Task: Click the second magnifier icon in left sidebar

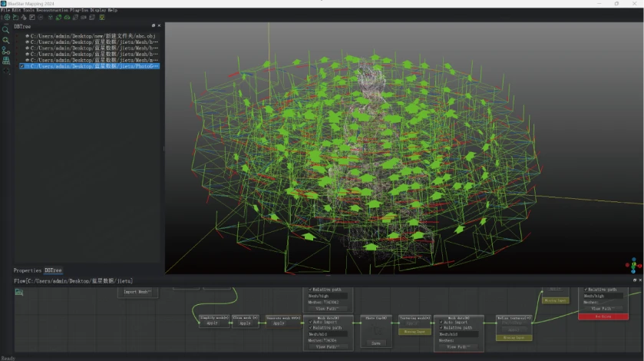Action: coord(6,40)
